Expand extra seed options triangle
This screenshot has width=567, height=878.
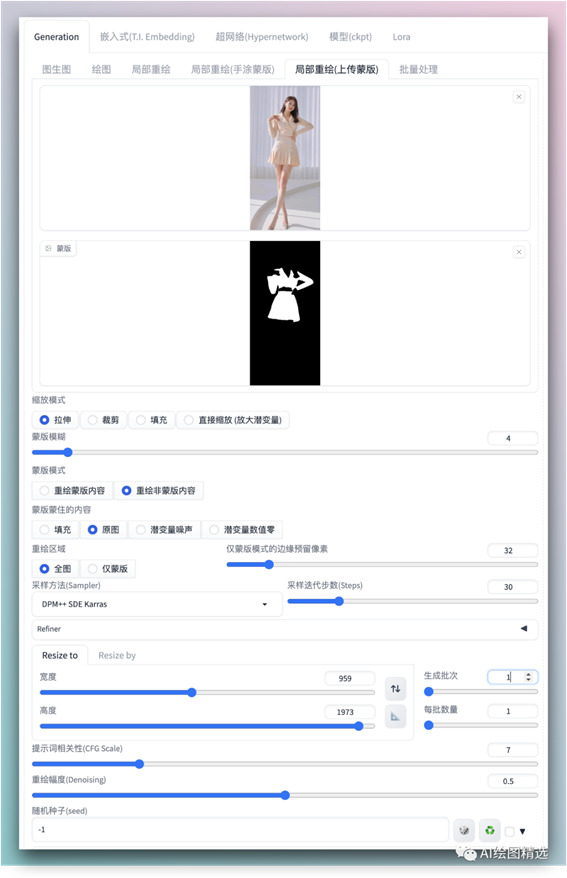(x=522, y=832)
